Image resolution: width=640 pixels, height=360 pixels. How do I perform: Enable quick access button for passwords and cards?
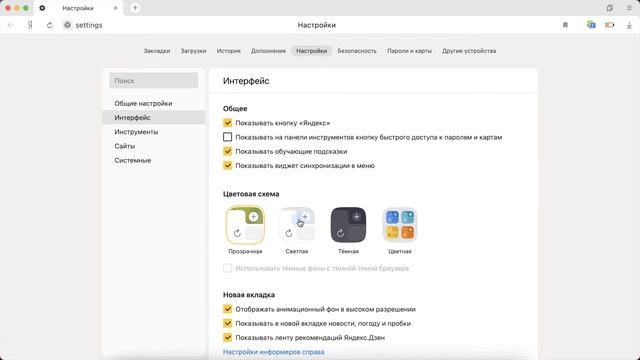[x=227, y=137]
